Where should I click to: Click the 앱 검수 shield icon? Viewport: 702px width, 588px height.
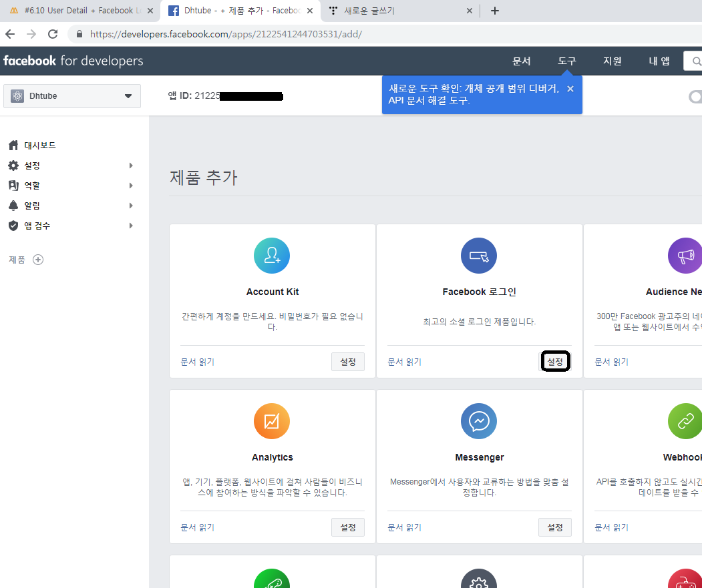[x=13, y=226]
